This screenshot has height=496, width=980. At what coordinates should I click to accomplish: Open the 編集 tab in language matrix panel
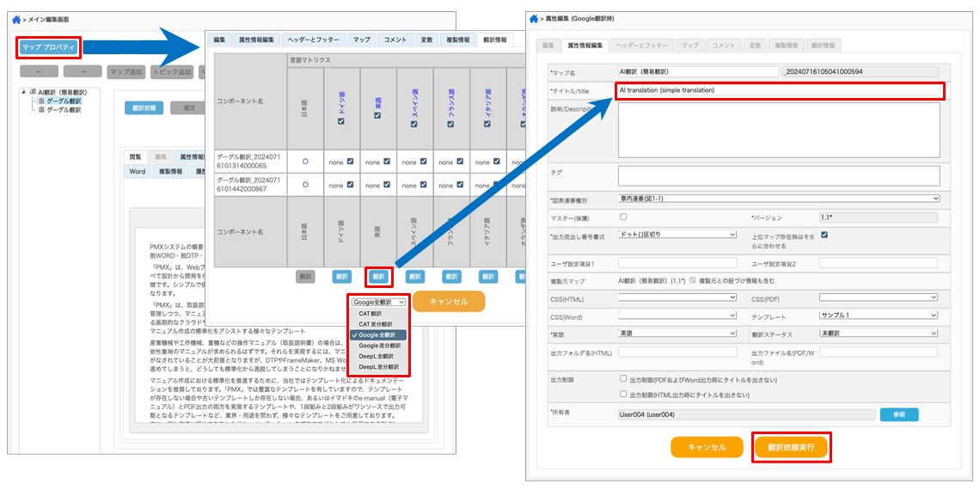pyautogui.click(x=219, y=40)
